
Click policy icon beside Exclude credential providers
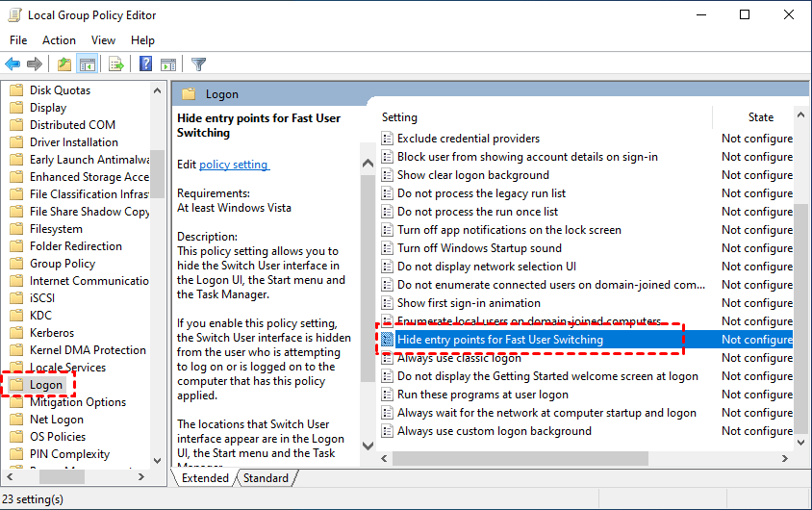click(387, 139)
